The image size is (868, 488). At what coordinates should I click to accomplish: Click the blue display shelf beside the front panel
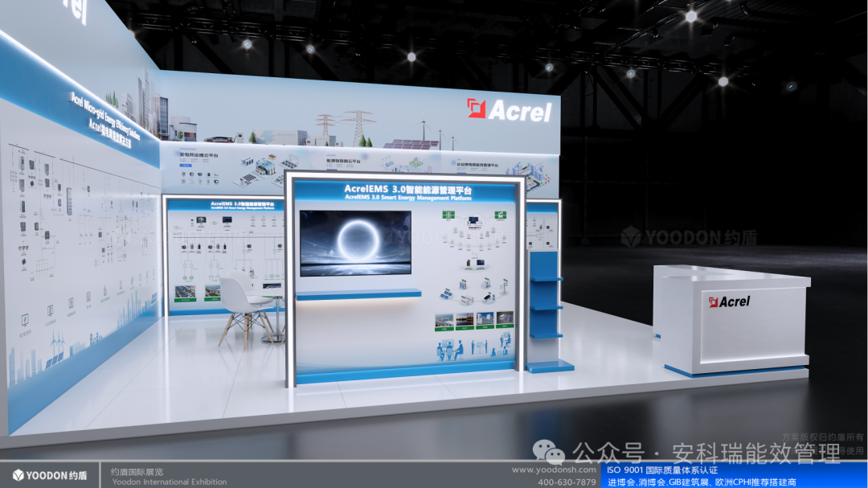[548, 311]
